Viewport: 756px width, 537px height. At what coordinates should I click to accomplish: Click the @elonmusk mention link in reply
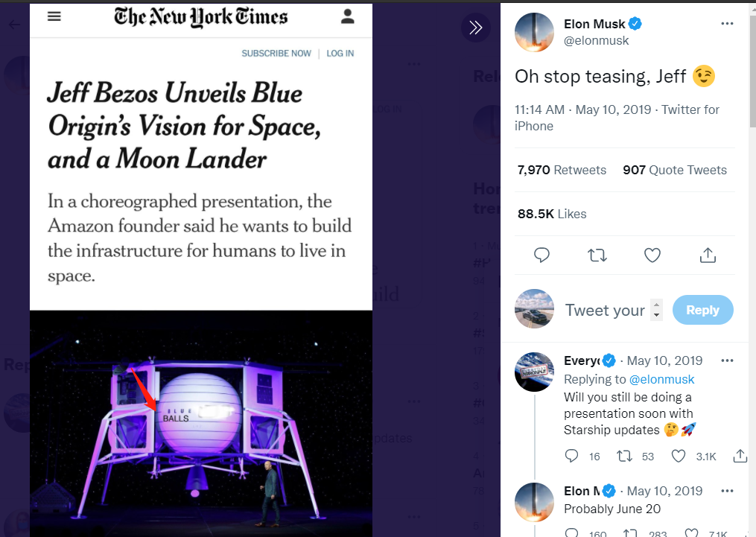point(661,379)
